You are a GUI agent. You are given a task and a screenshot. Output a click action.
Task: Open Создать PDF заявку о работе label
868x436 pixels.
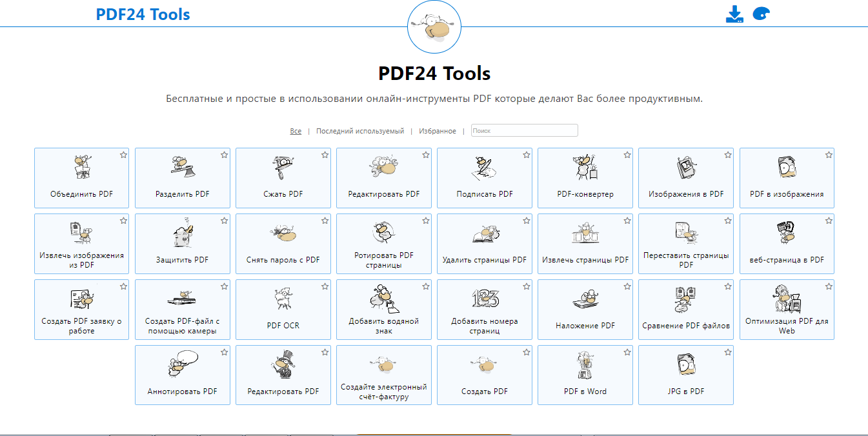[82, 326]
